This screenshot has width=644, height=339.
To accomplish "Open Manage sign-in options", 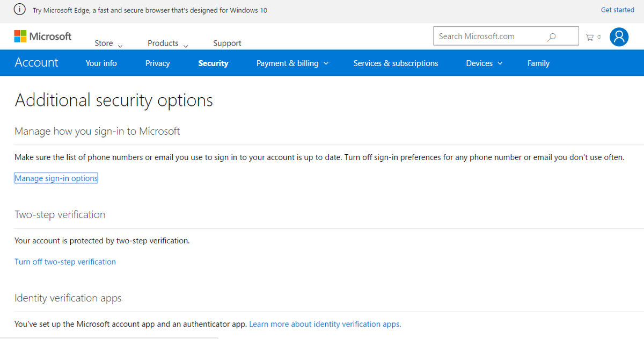I will [x=56, y=178].
